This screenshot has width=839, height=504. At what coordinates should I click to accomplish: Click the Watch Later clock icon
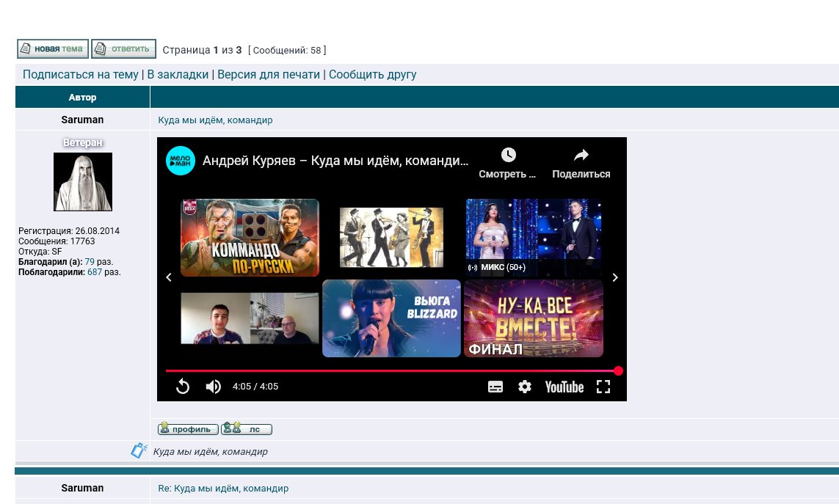tap(509, 155)
